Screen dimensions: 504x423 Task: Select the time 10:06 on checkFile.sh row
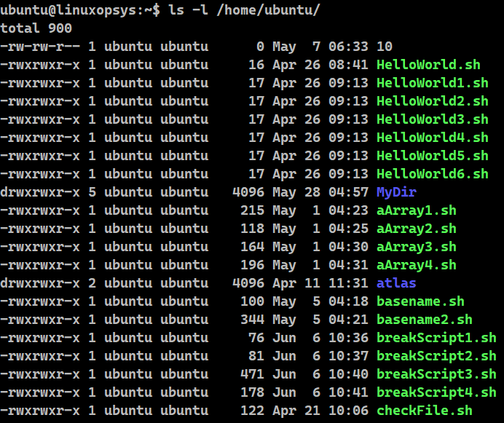coord(348,411)
